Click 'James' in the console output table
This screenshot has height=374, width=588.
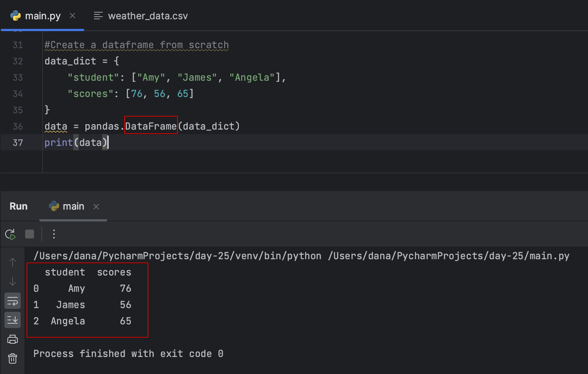click(x=71, y=305)
